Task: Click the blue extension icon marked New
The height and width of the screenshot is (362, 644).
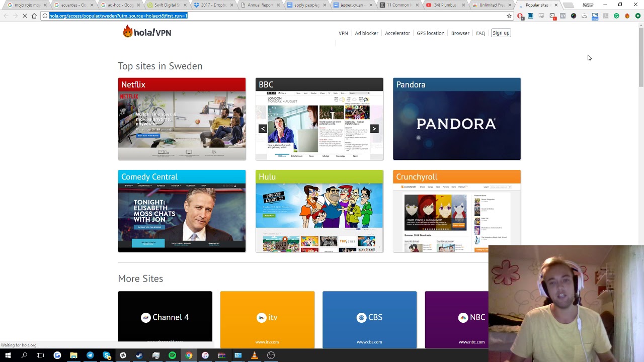Action: [595, 16]
